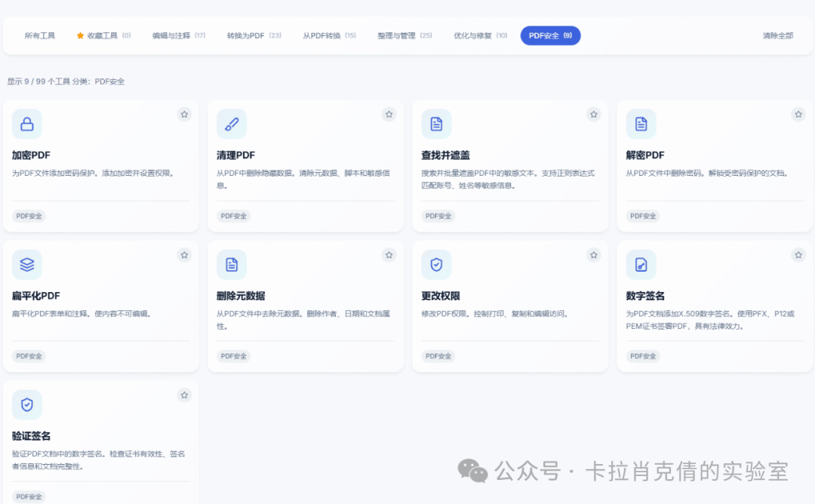
Task: Click the PDF安全 tag on 解密PDF card
Action: (x=643, y=216)
